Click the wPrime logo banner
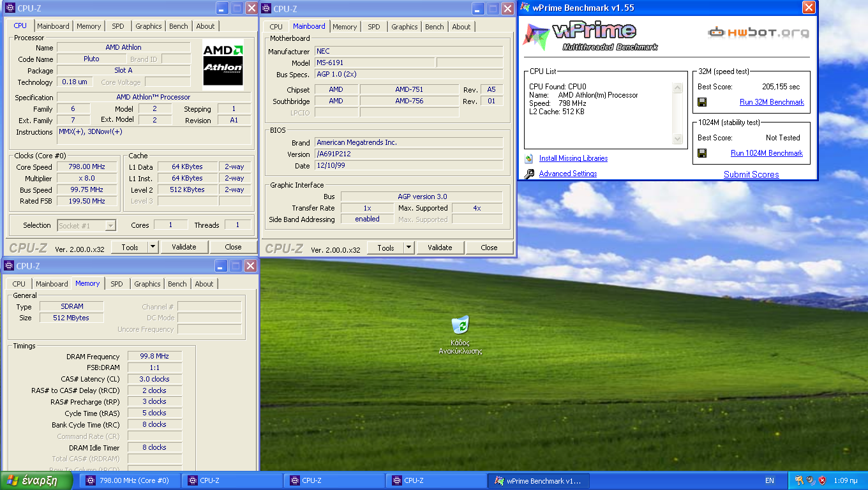This screenshot has width=868, height=490. [x=591, y=36]
